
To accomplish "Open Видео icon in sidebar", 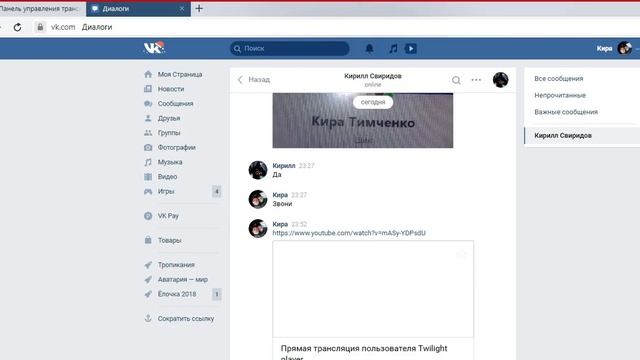I will [148, 177].
